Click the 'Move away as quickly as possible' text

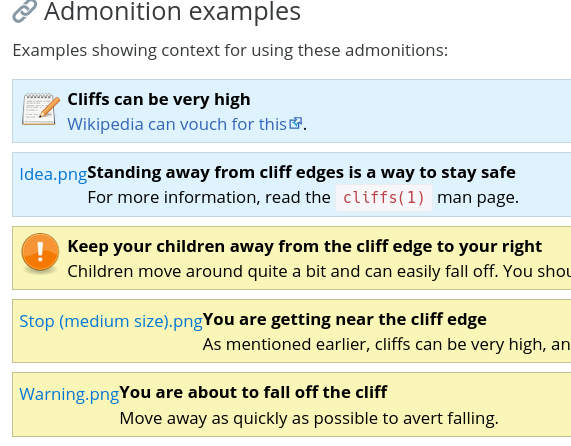tap(309, 418)
